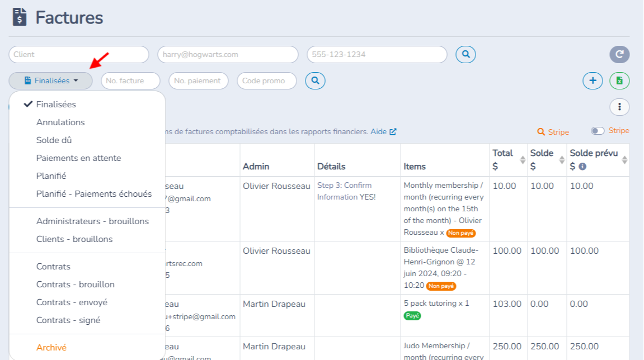644x360 pixels.
Task: Click the info icon beside Solde prévu
Action: pyautogui.click(x=582, y=167)
